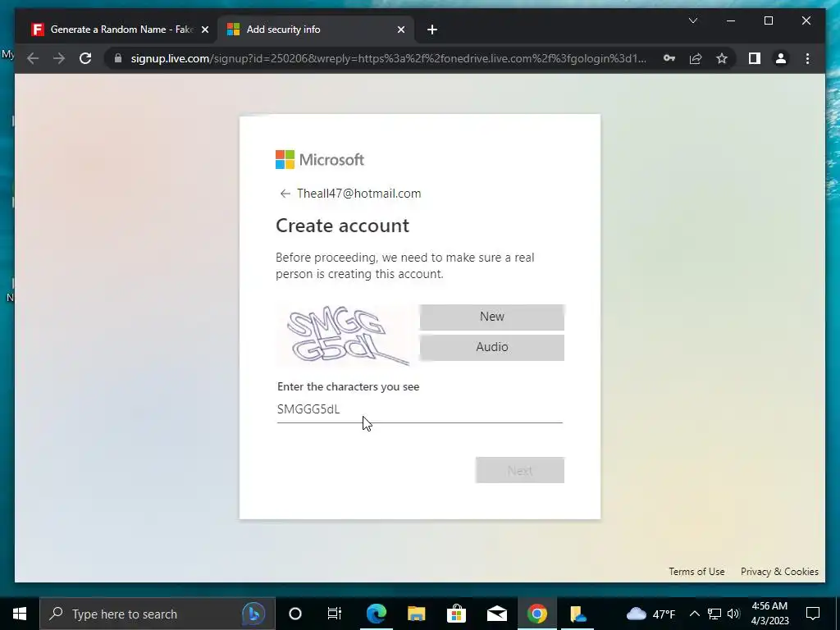Viewport: 840px width, 630px height.
Task: Switch to Audio captcha
Action: tap(492, 347)
